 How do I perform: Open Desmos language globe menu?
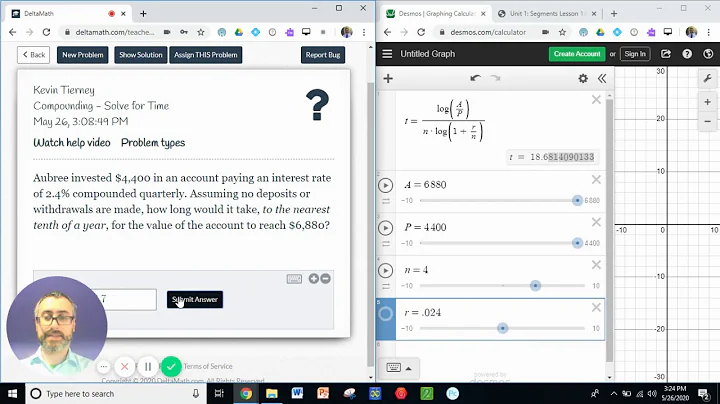tap(708, 54)
